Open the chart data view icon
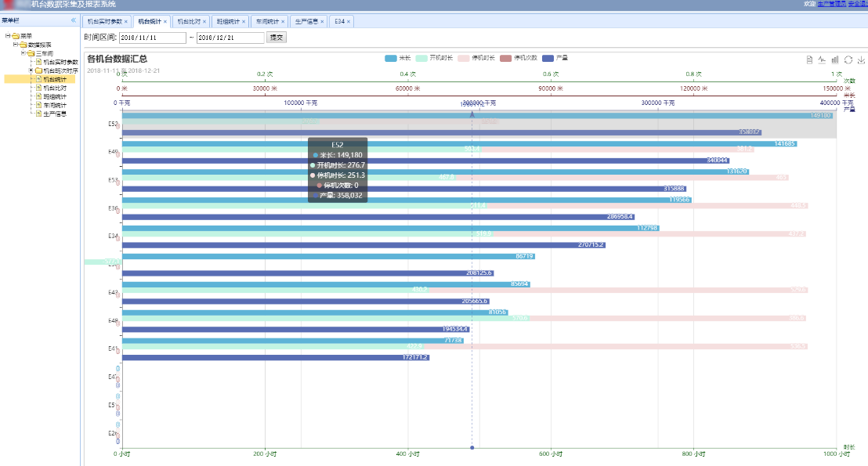 tap(809, 60)
